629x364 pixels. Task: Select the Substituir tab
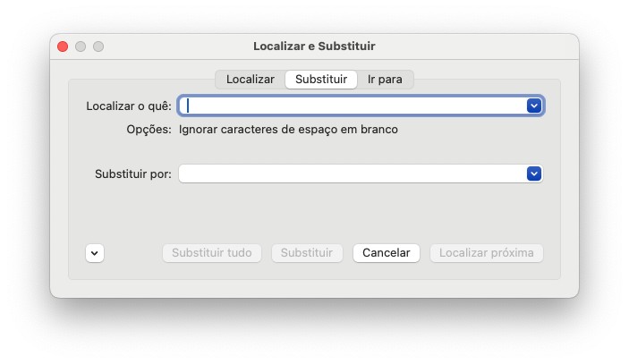coord(321,80)
